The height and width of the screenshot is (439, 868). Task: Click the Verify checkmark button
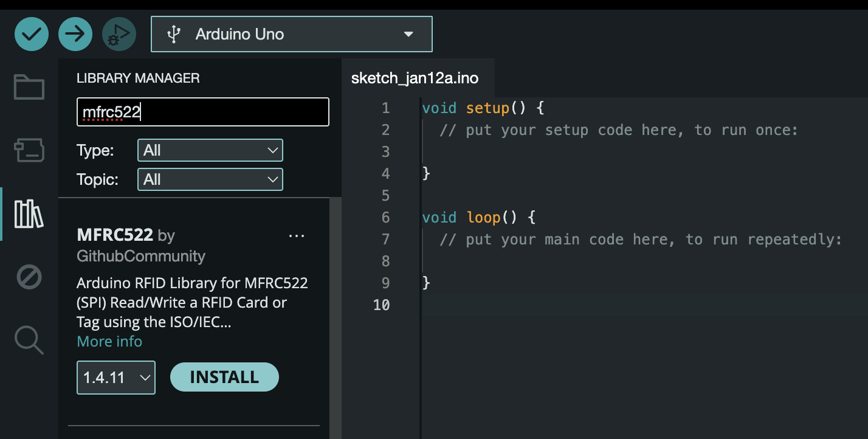click(32, 34)
